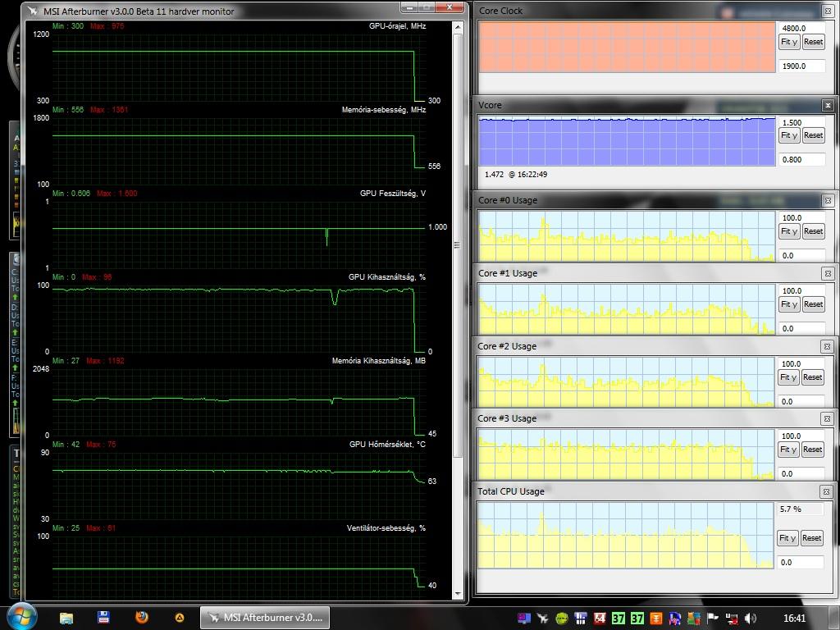Click the GPU Feszültség, V graph label
The height and width of the screenshot is (630, 840).
(x=393, y=194)
